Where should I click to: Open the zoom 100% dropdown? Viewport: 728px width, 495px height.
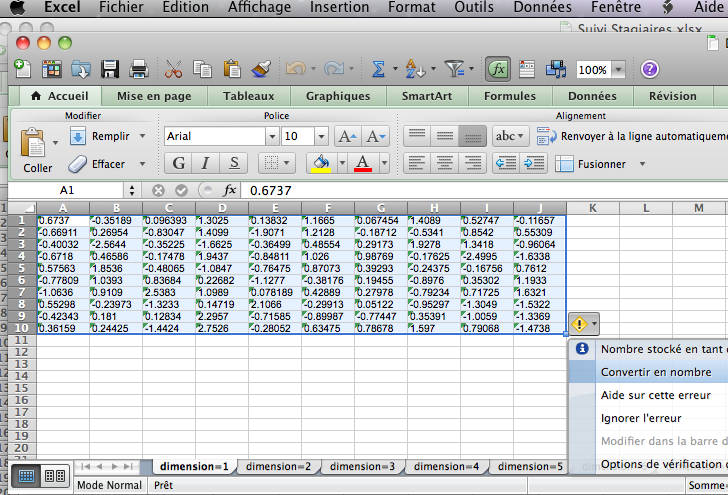[x=618, y=70]
